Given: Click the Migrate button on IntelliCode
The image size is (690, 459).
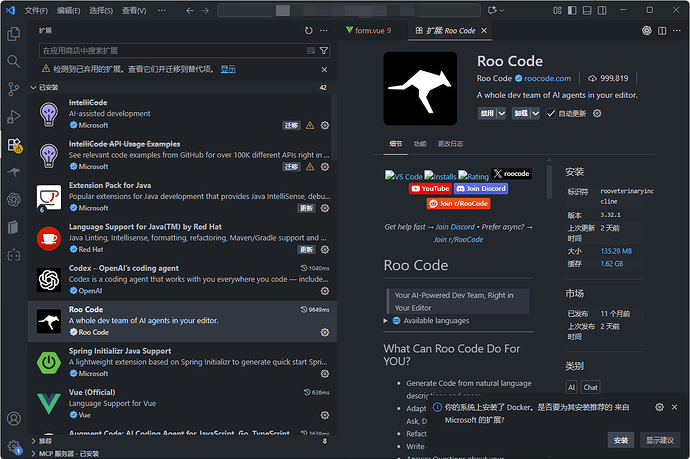Looking at the screenshot, I should (291, 125).
